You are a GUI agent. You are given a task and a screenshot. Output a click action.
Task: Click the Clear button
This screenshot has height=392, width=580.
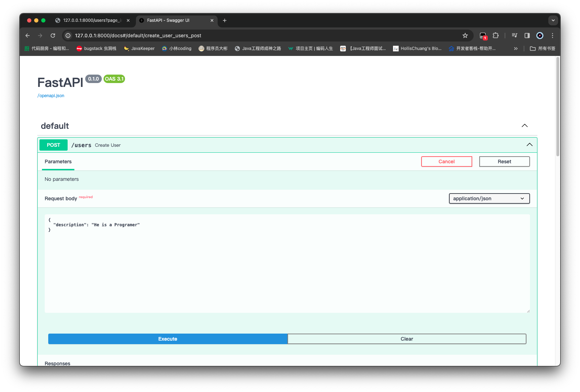pos(407,339)
